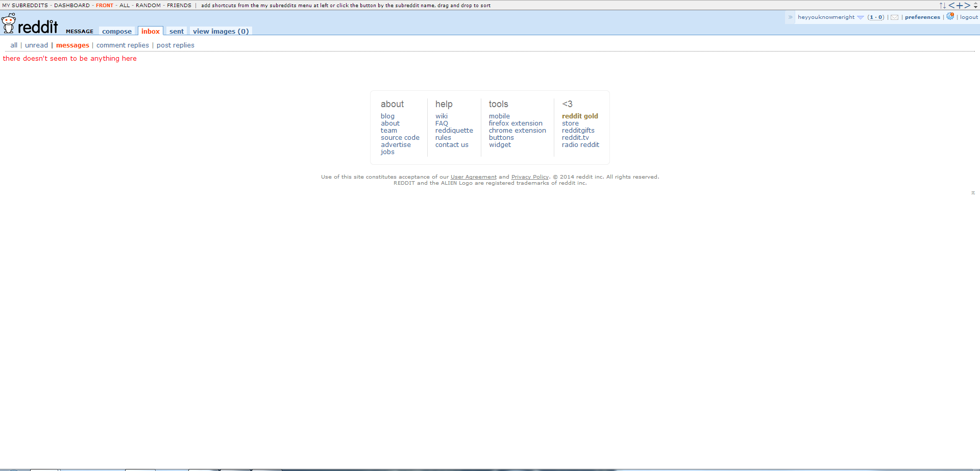Viewport: 980px width, 471px height.
Task: Expand the username dropdown arrow
Action: tap(861, 17)
